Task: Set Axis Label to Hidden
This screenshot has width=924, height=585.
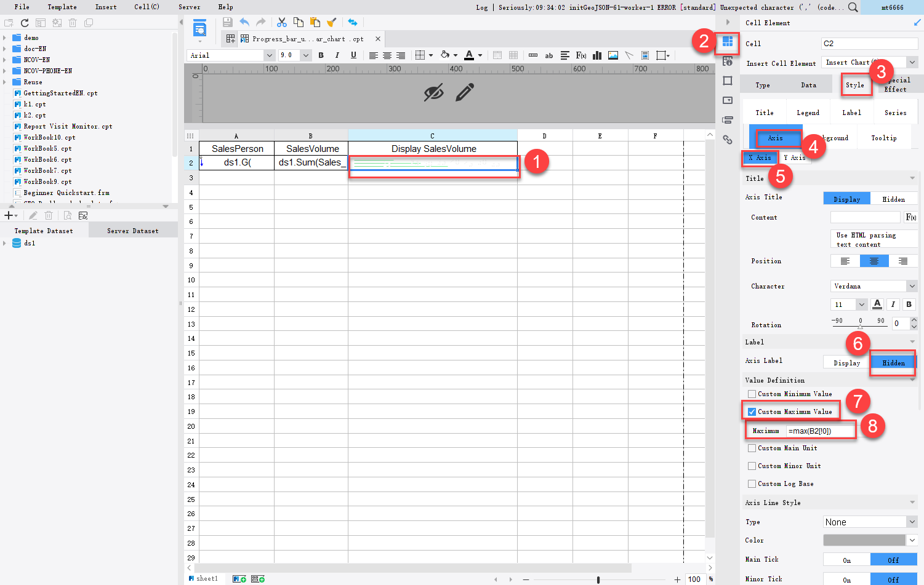Action: coord(894,363)
